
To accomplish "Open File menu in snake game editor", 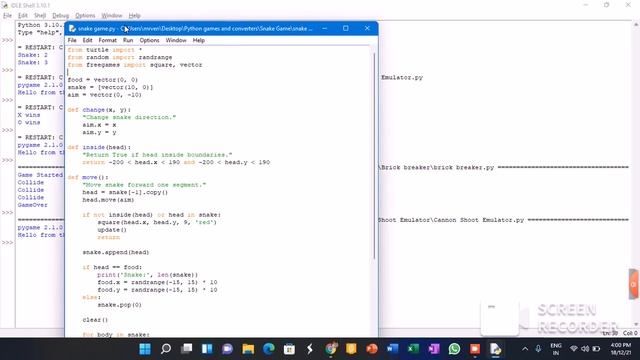I will pyautogui.click(x=72, y=40).
